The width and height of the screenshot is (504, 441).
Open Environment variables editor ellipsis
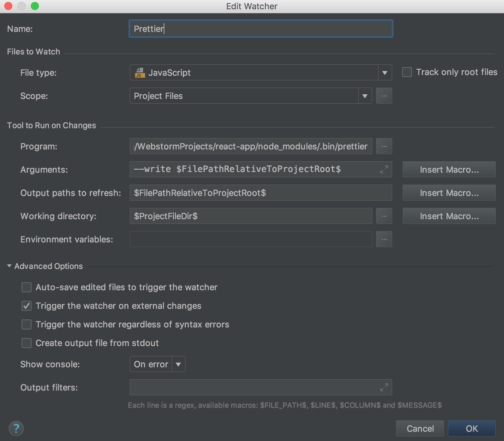(384, 239)
